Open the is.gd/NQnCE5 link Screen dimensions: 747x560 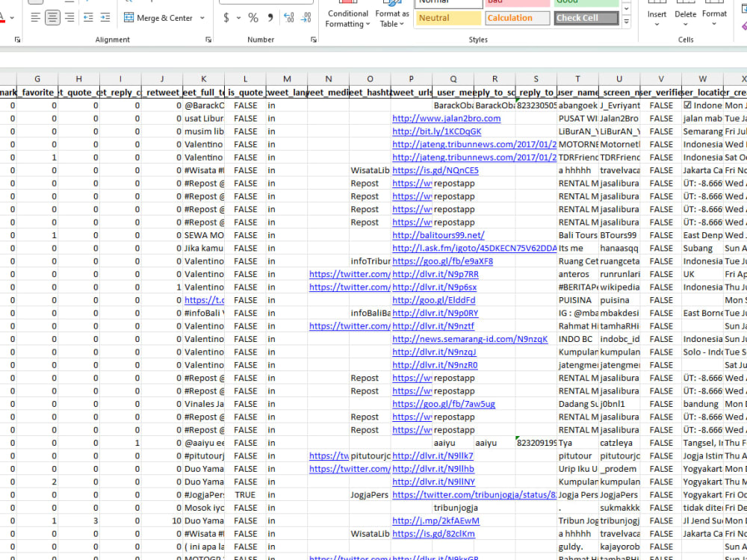click(x=436, y=170)
